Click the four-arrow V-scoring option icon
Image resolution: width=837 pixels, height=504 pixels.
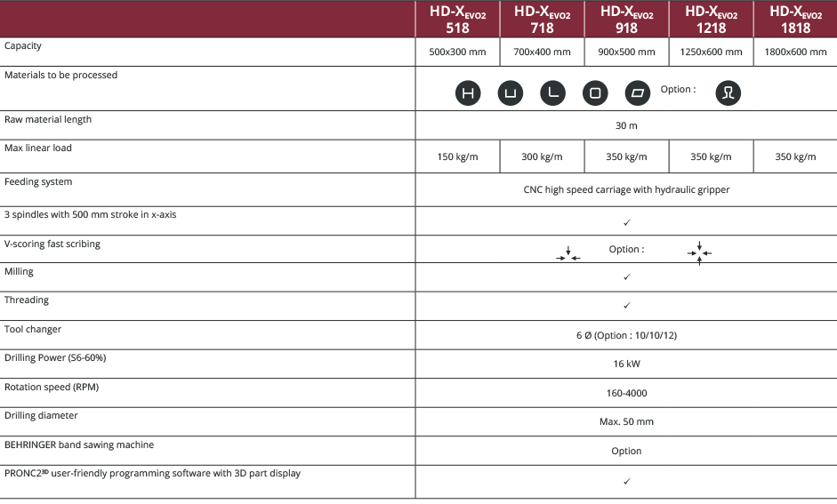click(699, 252)
